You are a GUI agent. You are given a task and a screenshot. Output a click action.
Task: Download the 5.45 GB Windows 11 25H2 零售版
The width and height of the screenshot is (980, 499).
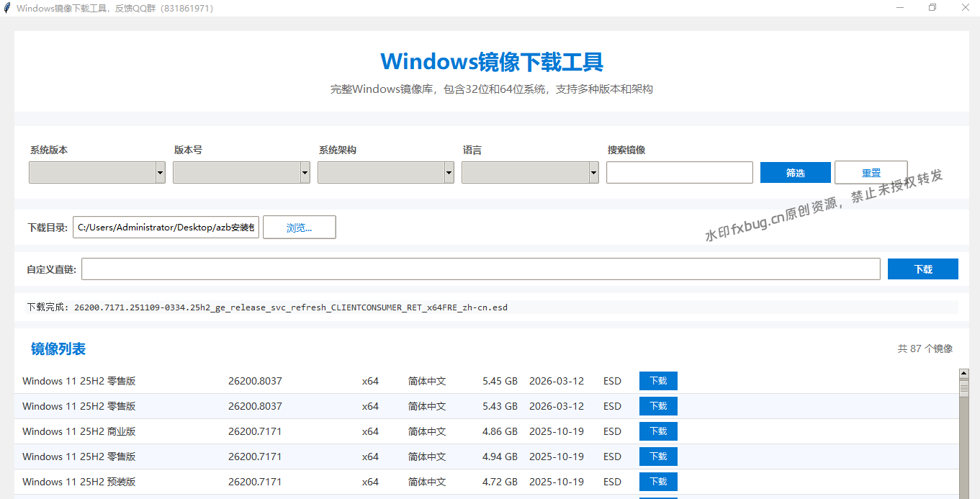pos(658,381)
